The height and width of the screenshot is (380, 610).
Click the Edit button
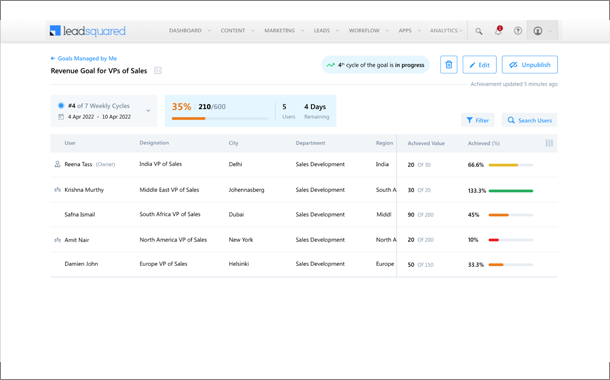[479, 65]
